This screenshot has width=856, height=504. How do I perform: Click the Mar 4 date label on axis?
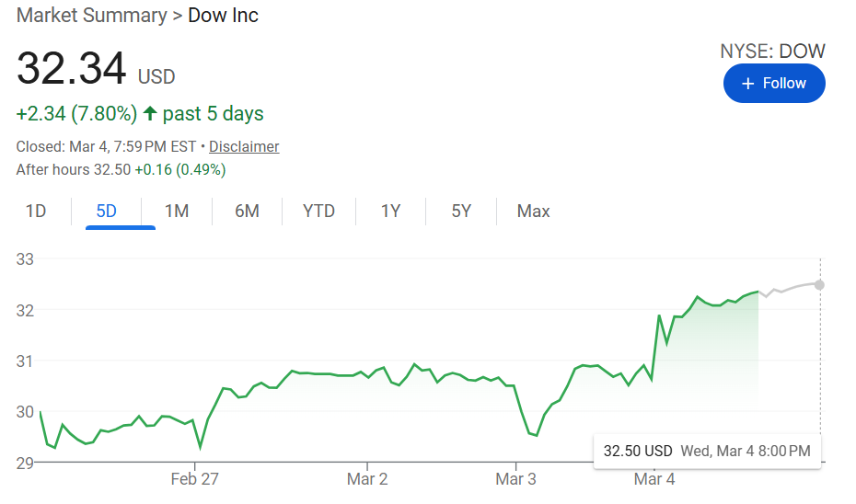654,479
